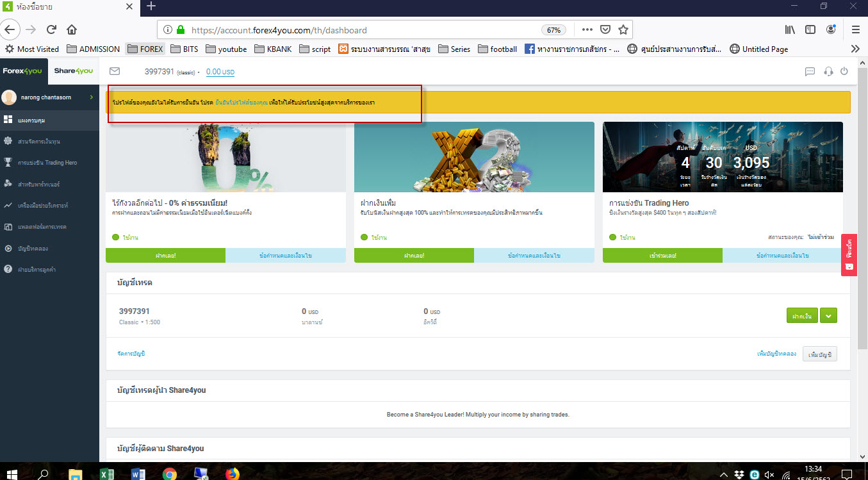Screen dimensions: 868x480
Task: Click the 0.00 USD balance link
Action: pyautogui.click(x=220, y=72)
